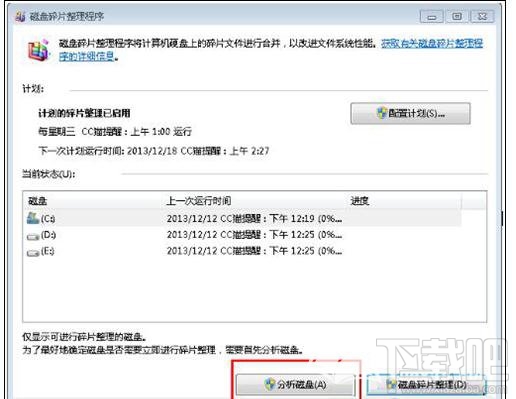The image size is (516, 399).
Task: Select the (C:) drive row
Action: (x=243, y=218)
